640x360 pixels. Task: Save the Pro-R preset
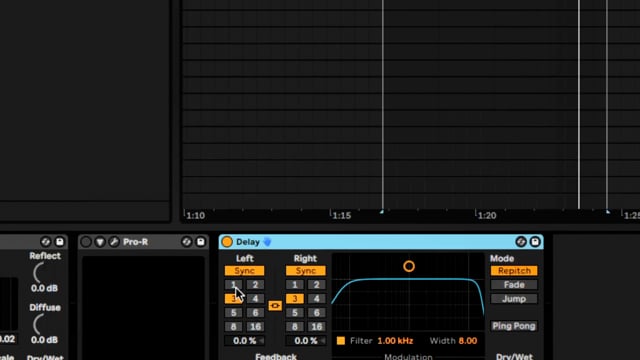tap(200, 242)
